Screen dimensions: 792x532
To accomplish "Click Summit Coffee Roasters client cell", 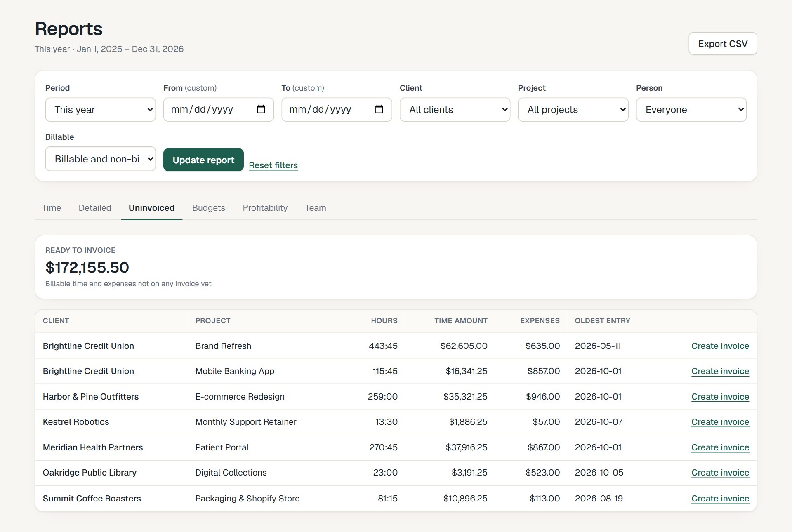I will (x=92, y=499).
